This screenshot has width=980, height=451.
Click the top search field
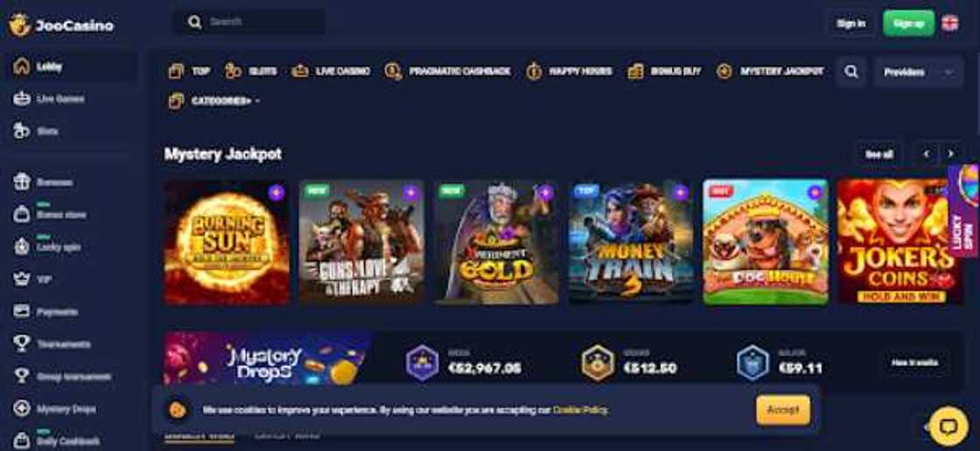click(248, 22)
